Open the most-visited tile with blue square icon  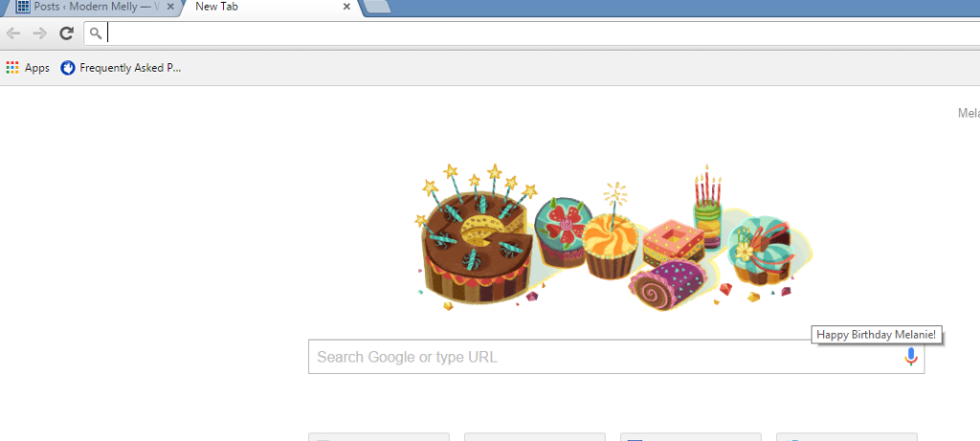coord(691,436)
